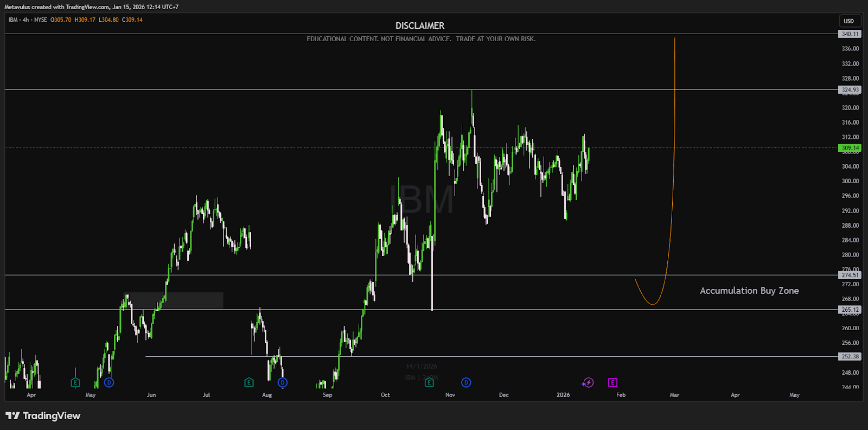Click the DISCLAIMER heading text
The height and width of the screenshot is (430, 868).
click(x=420, y=26)
